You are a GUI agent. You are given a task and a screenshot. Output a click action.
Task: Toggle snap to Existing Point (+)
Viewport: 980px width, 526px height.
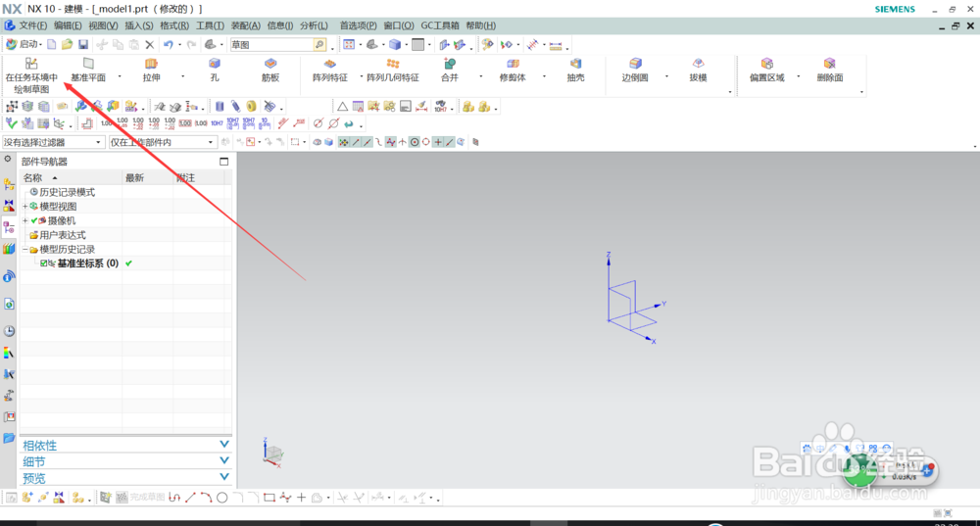point(438,142)
